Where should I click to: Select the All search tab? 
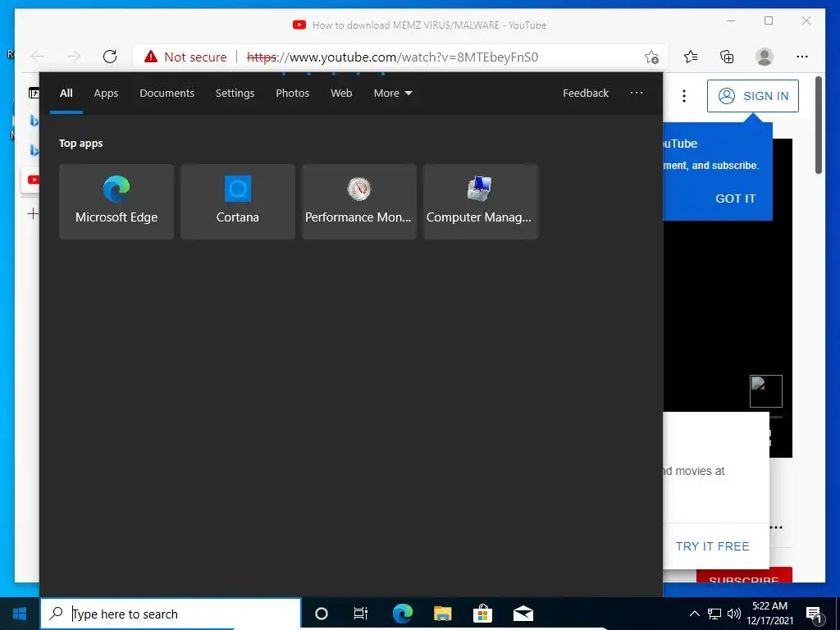click(x=66, y=94)
